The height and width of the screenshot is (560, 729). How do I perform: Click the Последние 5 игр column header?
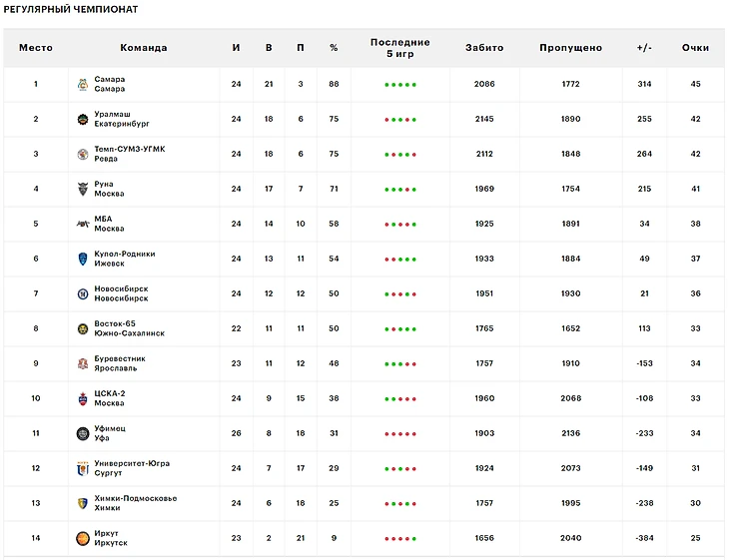pos(400,48)
